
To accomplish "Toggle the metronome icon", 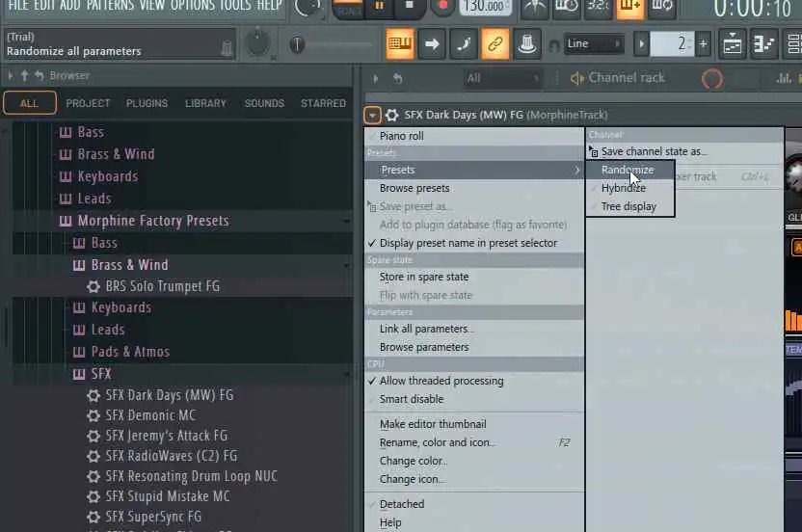I will 534,7.
